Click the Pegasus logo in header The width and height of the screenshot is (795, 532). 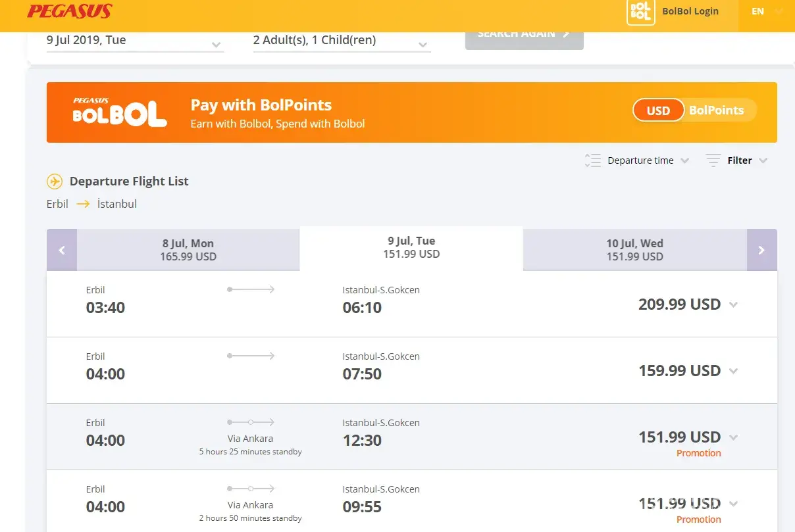click(x=69, y=11)
